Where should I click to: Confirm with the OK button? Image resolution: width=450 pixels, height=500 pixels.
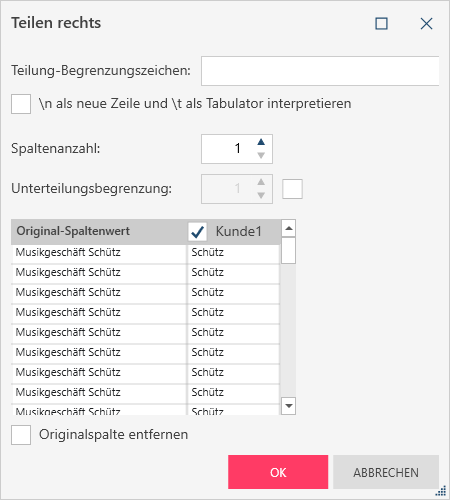pyautogui.click(x=278, y=472)
